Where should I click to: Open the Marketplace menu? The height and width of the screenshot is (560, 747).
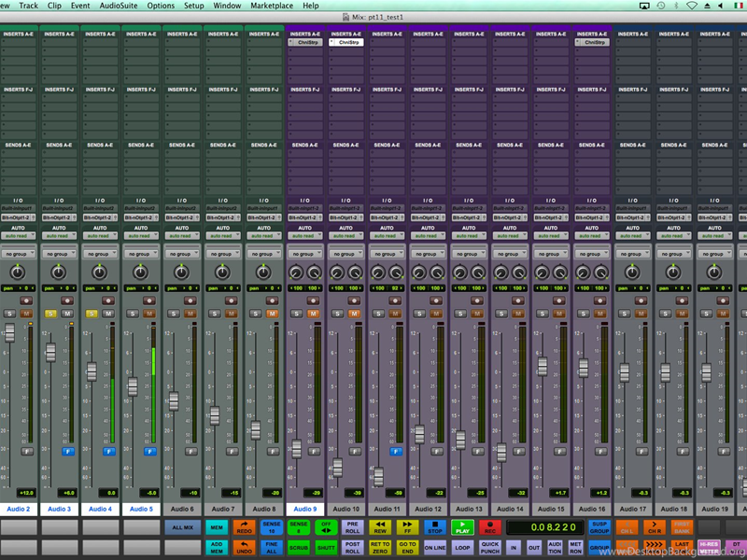[271, 6]
